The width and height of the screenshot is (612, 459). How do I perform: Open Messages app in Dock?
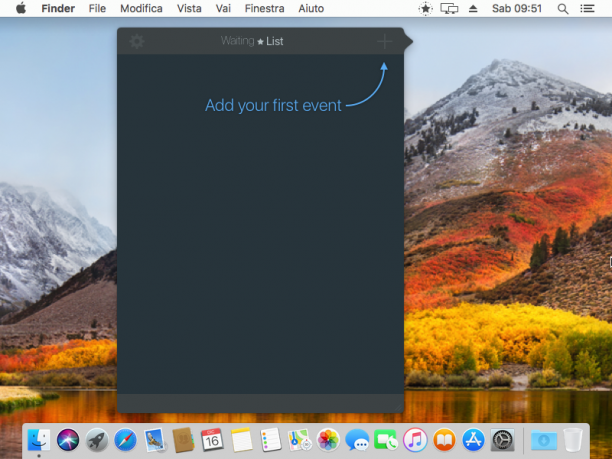[x=357, y=440]
